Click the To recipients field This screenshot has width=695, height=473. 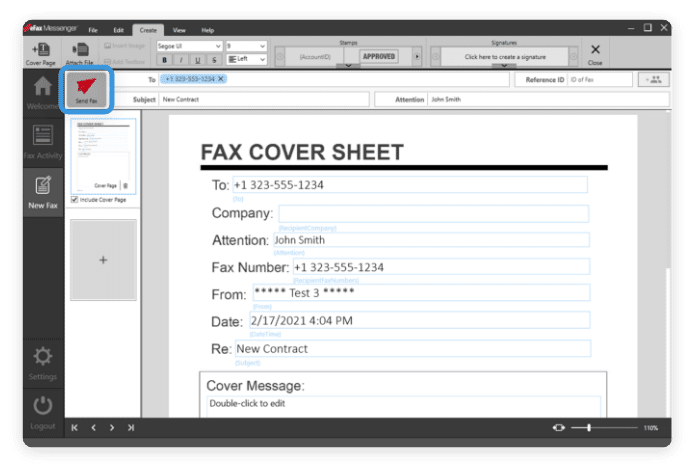[x=333, y=79]
